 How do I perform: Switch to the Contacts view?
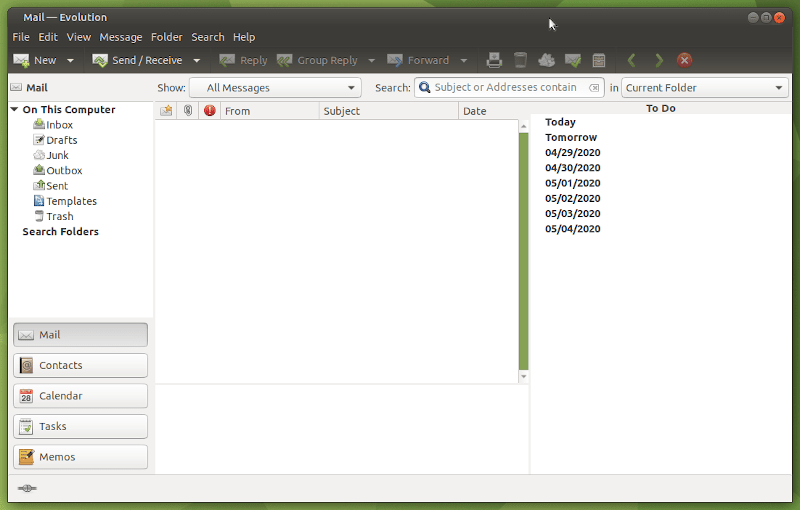[x=80, y=366]
